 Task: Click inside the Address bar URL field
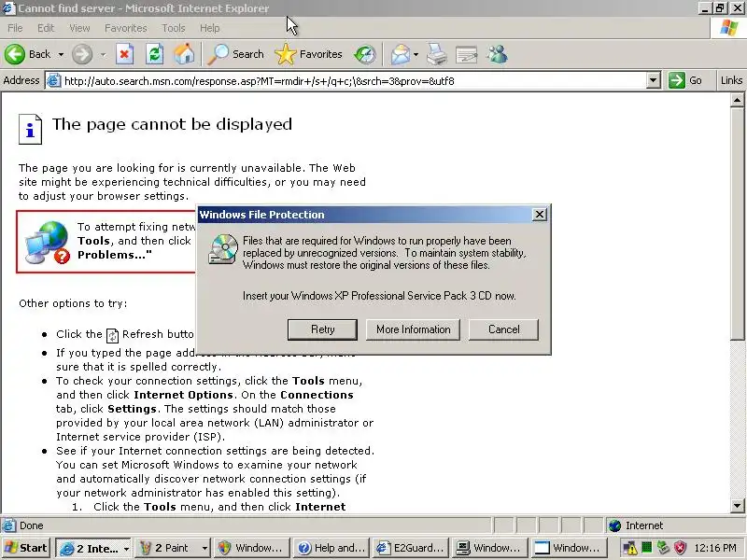point(355,81)
